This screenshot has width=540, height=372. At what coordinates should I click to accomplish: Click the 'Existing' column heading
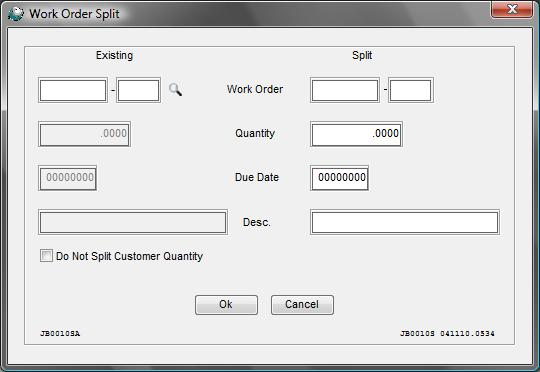(114, 55)
